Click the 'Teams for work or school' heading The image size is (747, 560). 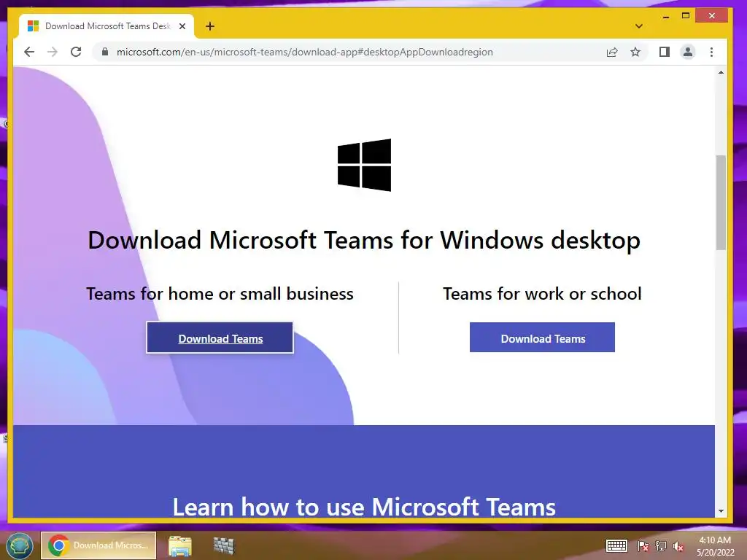[542, 294]
